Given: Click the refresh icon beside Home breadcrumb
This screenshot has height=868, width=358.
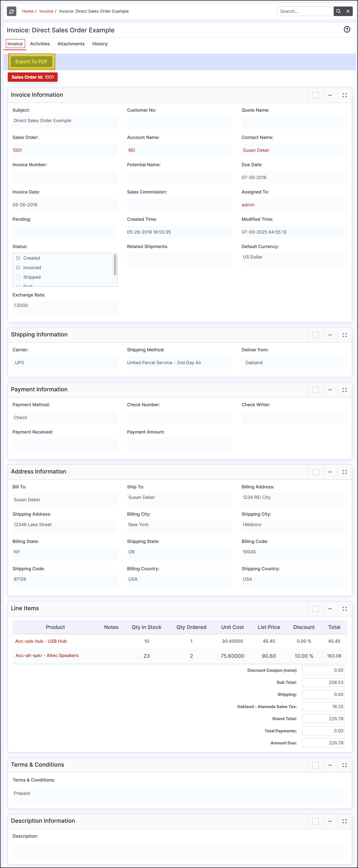Looking at the screenshot, I should point(11,11).
